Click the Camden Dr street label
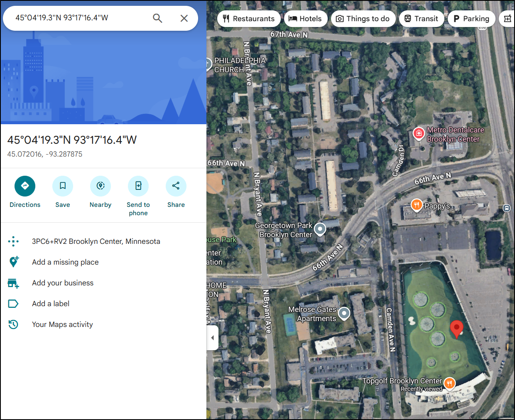Image resolution: width=515 pixels, height=420 pixels. [x=398, y=160]
